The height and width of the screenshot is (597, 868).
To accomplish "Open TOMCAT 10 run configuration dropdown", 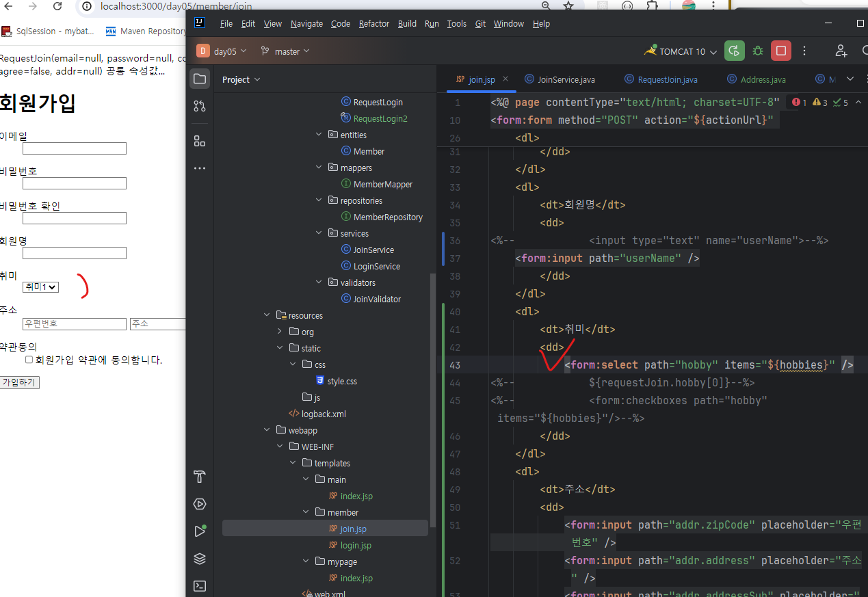I will coord(681,51).
